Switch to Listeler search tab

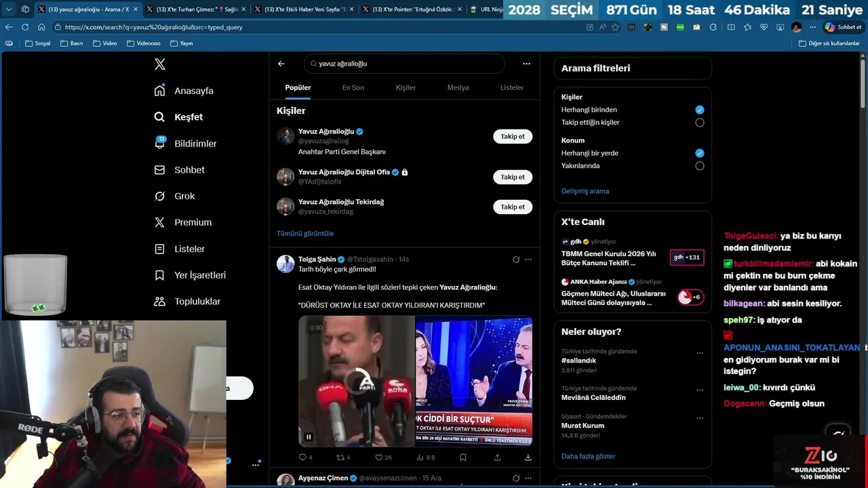coord(512,87)
